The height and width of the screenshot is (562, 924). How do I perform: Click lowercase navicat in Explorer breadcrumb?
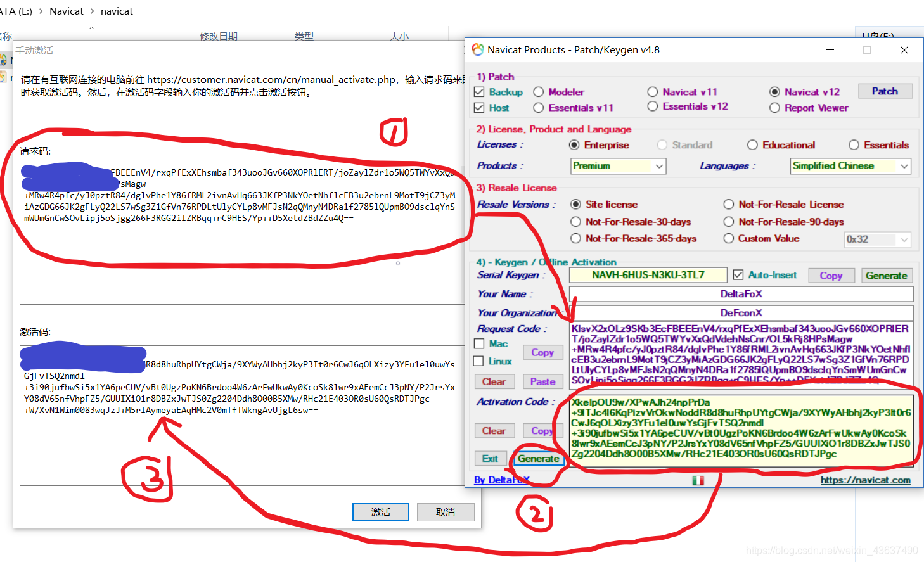tap(117, 11)
